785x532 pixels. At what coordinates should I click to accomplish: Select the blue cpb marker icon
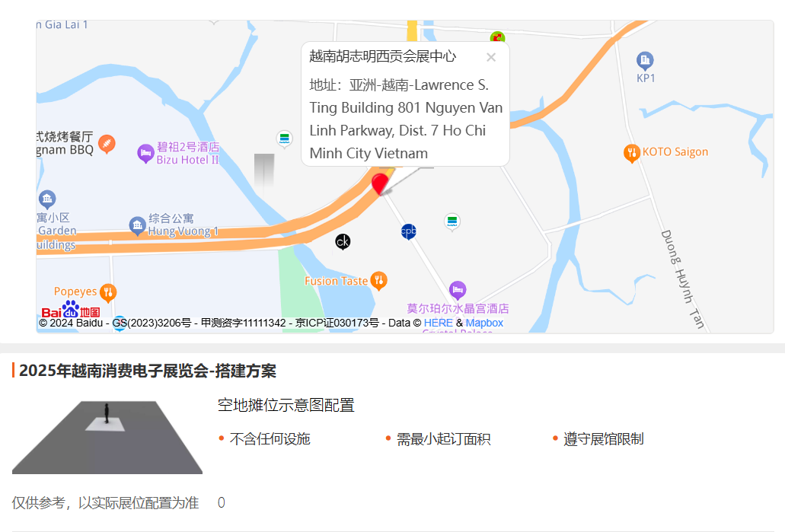coord(409,231)
